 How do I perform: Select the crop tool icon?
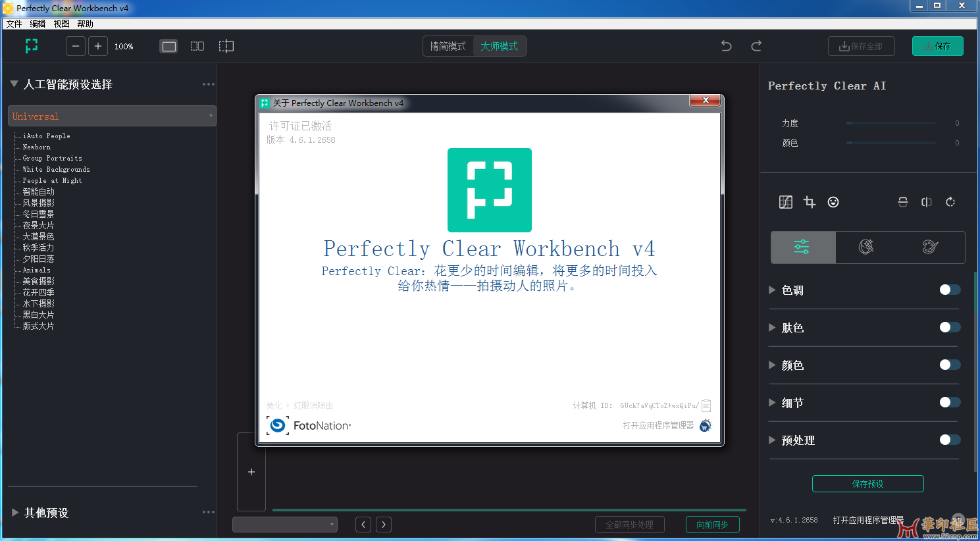click(810, 202)
